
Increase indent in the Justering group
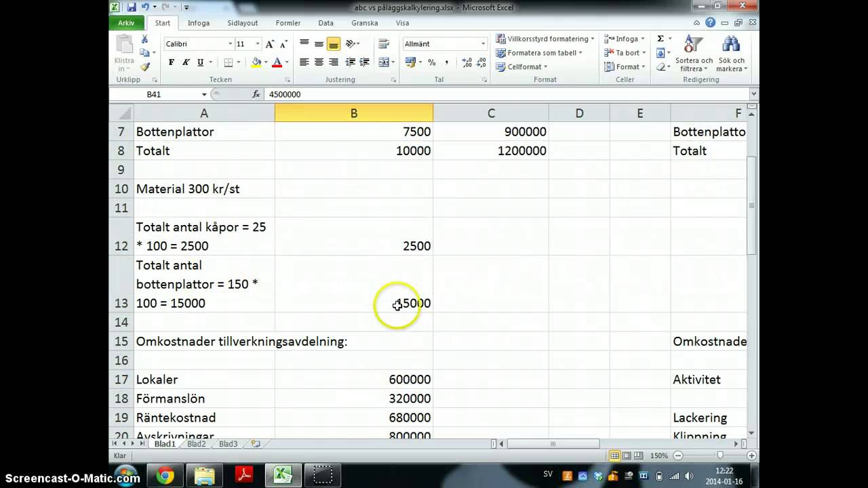pyautogui.click(x=365, y=62)
